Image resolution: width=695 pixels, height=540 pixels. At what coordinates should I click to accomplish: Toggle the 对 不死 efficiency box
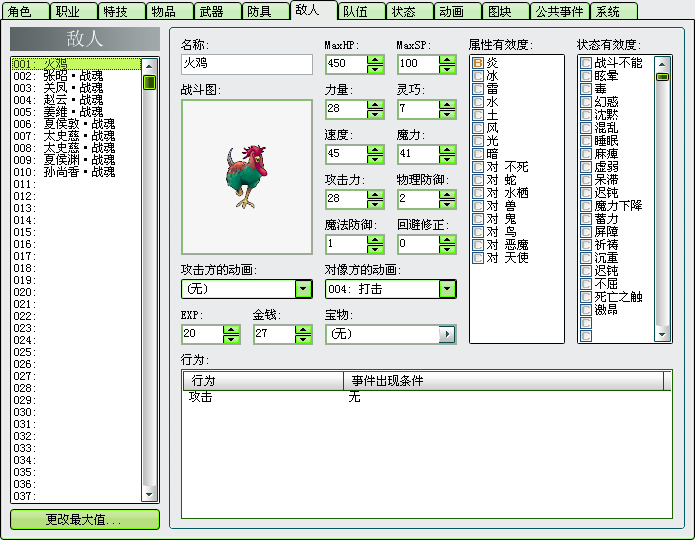tap(478, 167)
